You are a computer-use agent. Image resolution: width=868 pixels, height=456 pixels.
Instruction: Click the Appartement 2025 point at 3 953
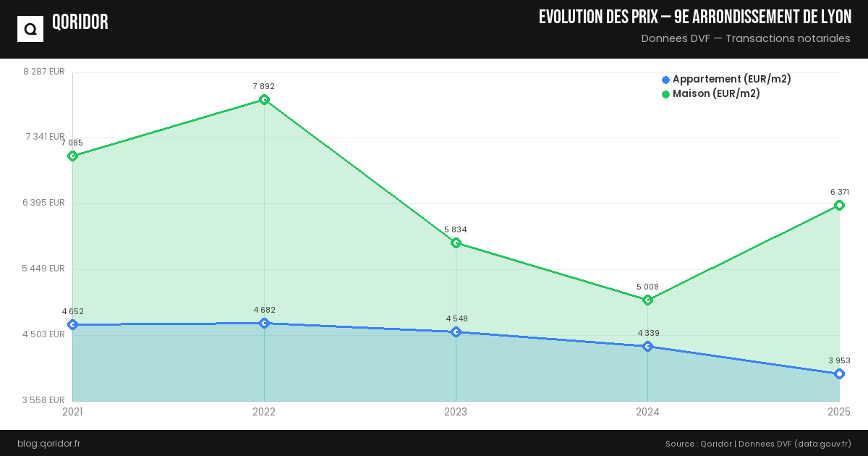tap(839, 374)
